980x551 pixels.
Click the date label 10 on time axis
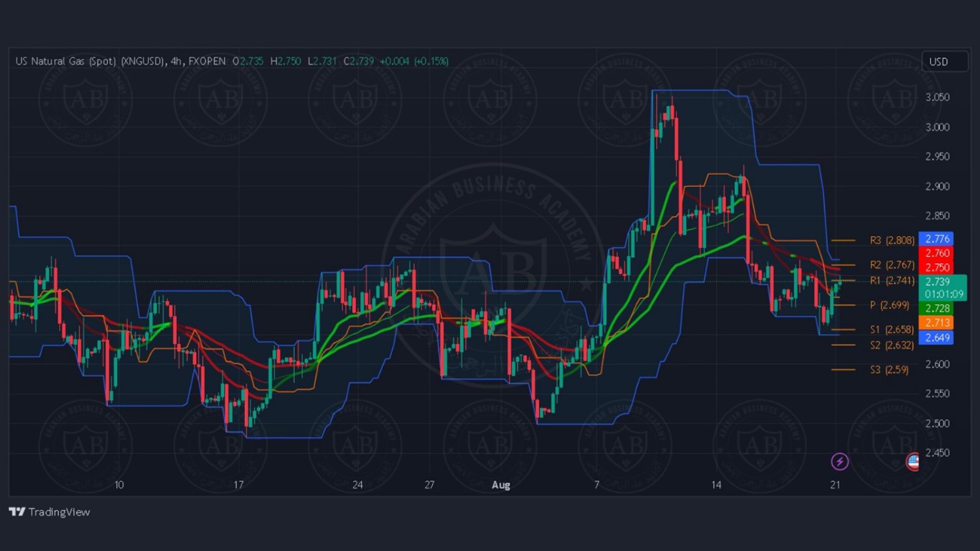[119, 485]
